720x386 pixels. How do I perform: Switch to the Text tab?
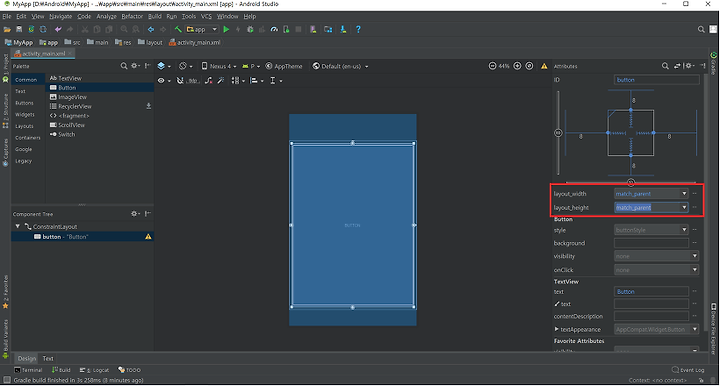point(48,358)
